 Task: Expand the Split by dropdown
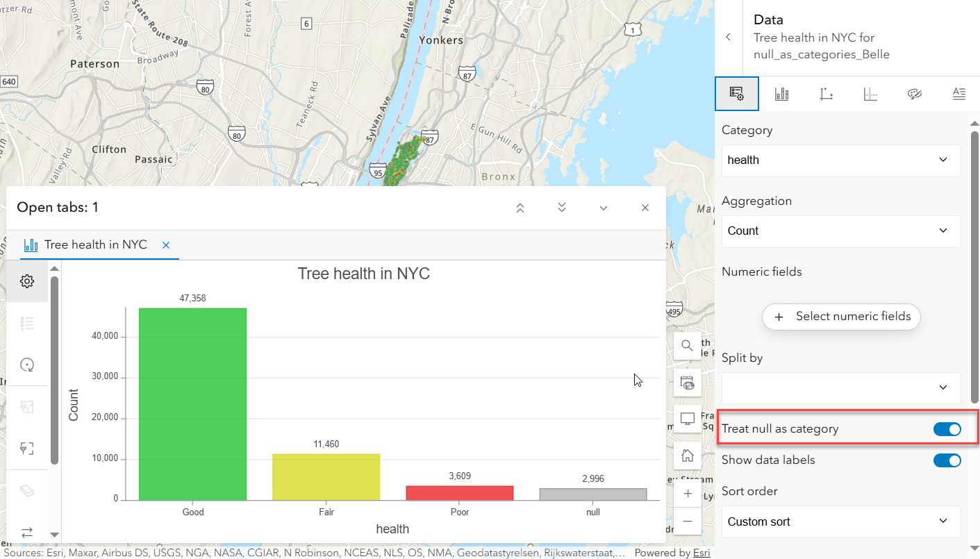(840, 388)
